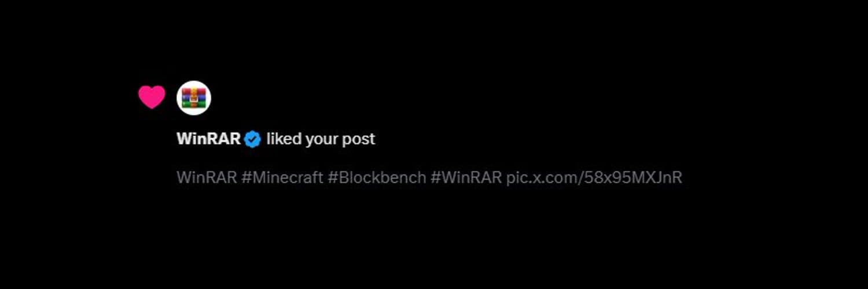The image size is (868, 289).
Task: Open the #Blockbench hashtag
Action: (x=377, y=177)
